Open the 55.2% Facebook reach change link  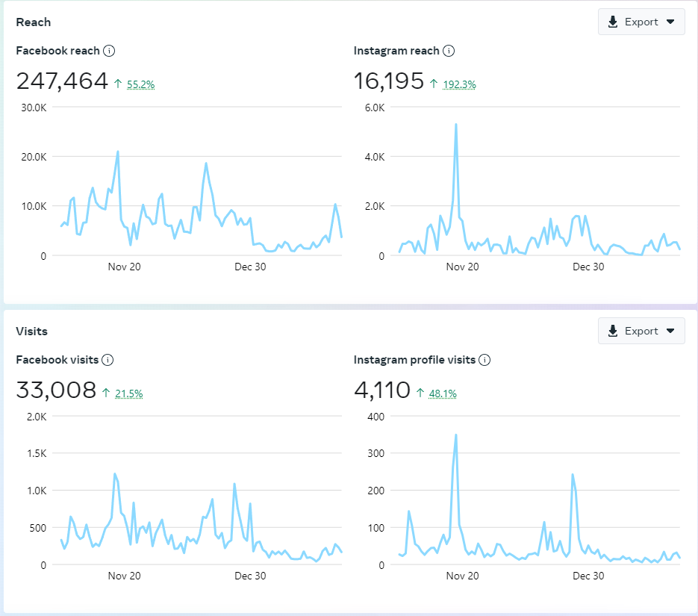click(140, 84)
